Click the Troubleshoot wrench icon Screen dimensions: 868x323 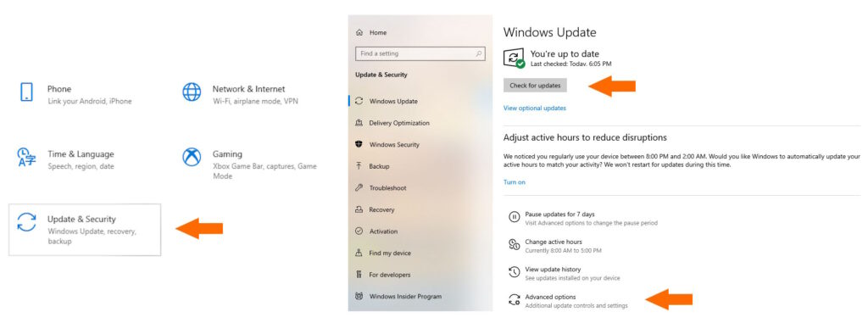pos(359,188)
